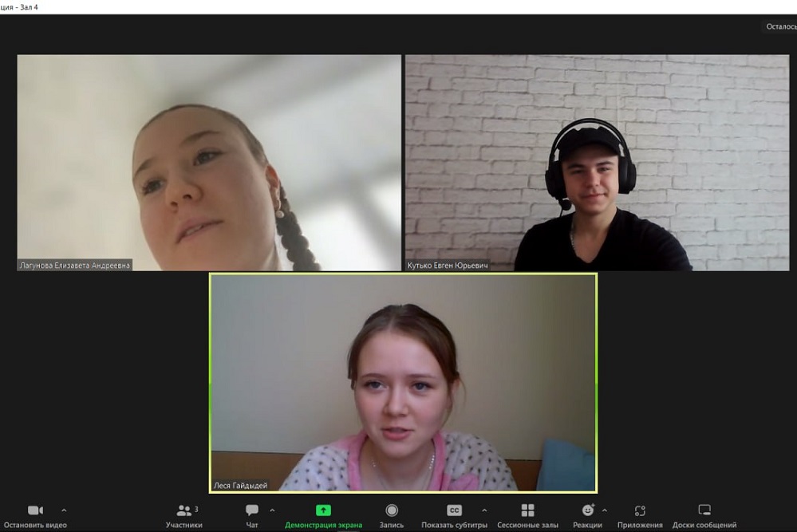The width and height of the screenshot is (797, 532).
Task: Click the Лагунова Елизавета Андреевна name label
Action: pos(75,266)
